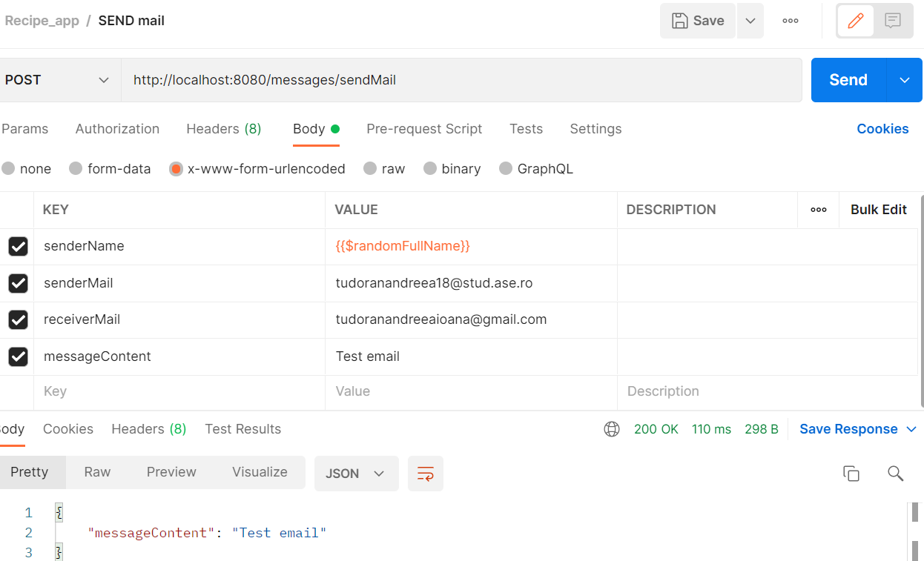
Task: Click the globe network information icon
Action: point(612,429)
